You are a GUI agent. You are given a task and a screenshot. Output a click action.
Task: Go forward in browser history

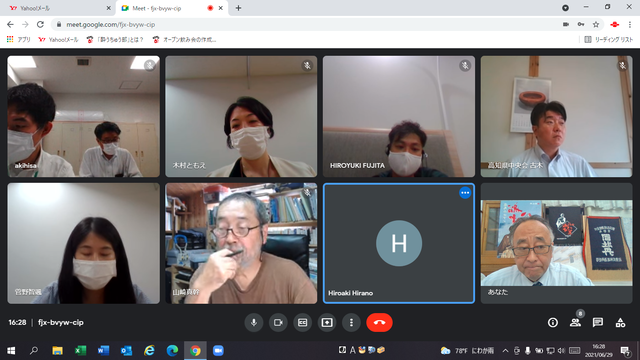(x=25, y=24)
